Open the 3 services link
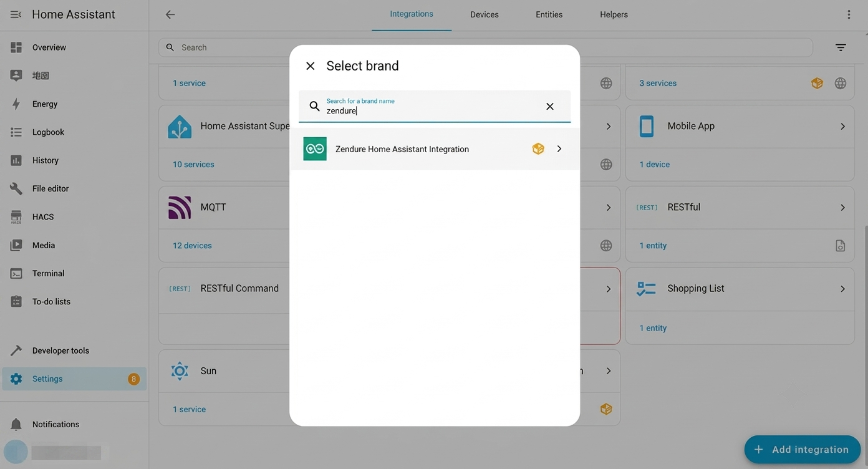Screen dimensions: 868x469 [x=658, y=83]
